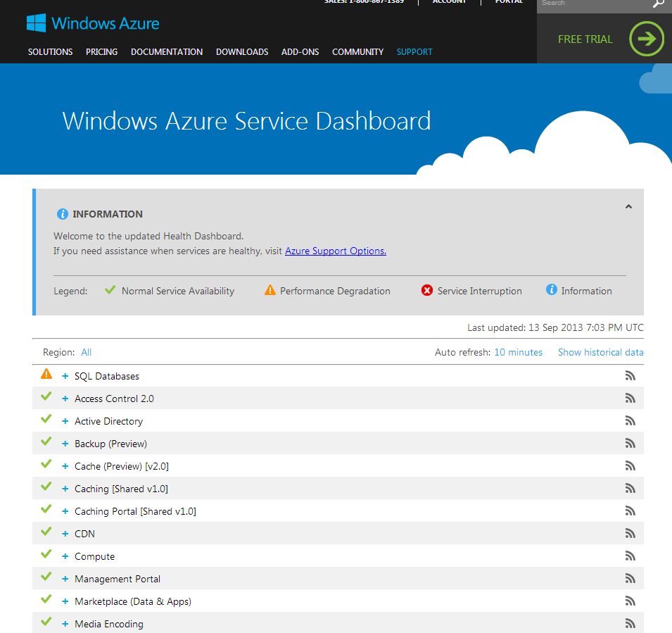Select the Support navigation item
672x633 pixels.
(414, 52)
